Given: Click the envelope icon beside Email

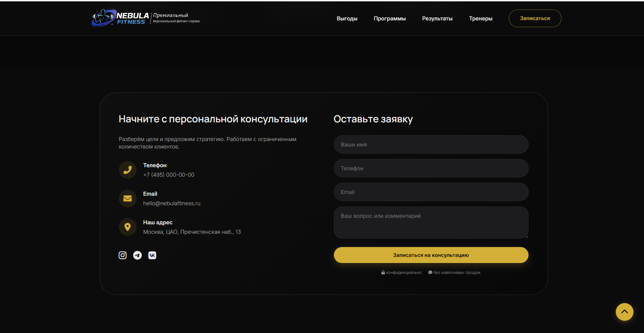Looking at the screenshot, I should click(x=127, y=198).
